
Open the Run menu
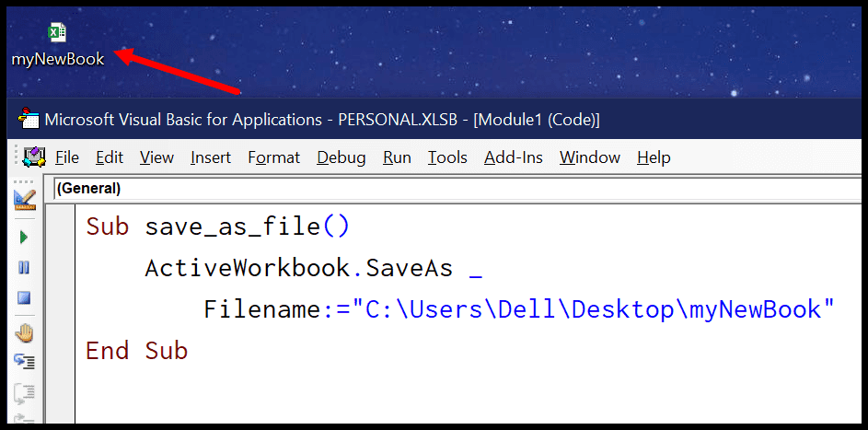pyautogui.click(x=397, y=157)
